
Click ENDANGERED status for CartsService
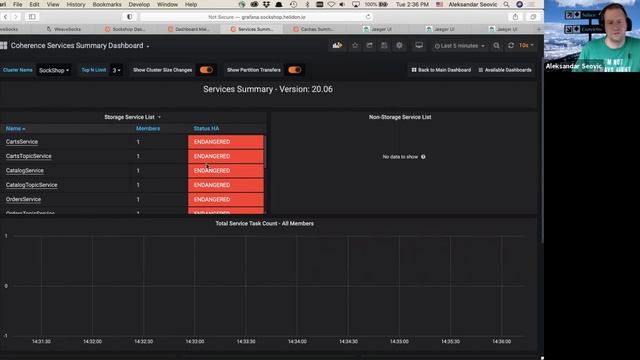pos(226,142)
